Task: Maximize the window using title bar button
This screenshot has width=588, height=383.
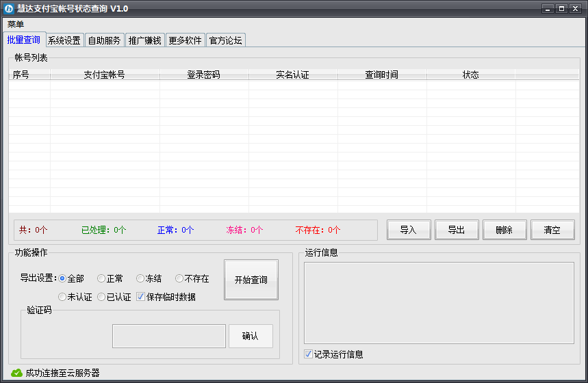Action: (561, 8)
